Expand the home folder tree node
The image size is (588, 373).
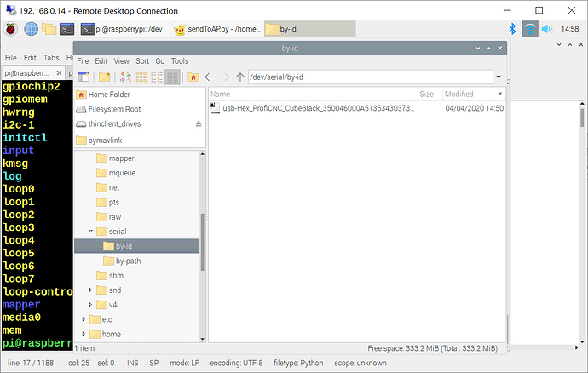tap(84, 334)
